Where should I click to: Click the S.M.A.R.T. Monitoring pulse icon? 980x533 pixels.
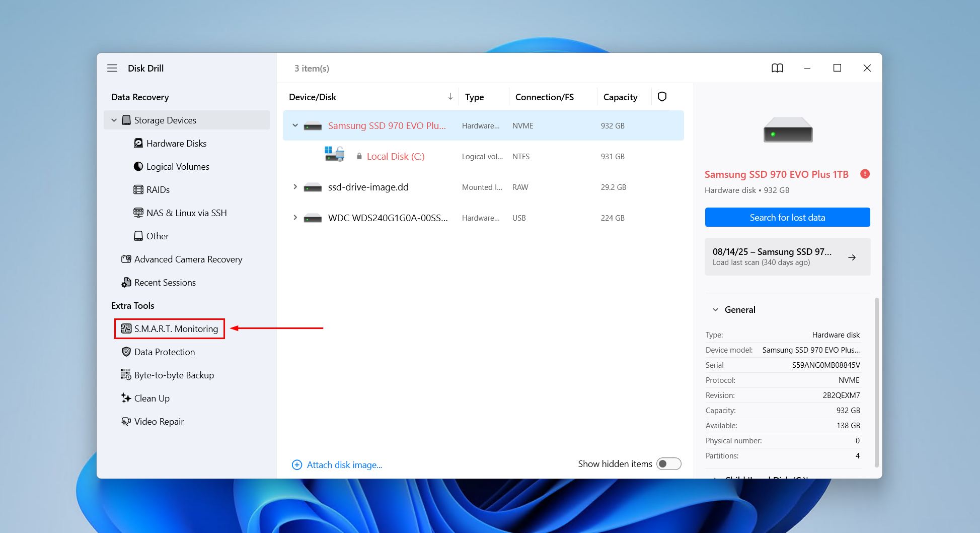tap(126, 328)
